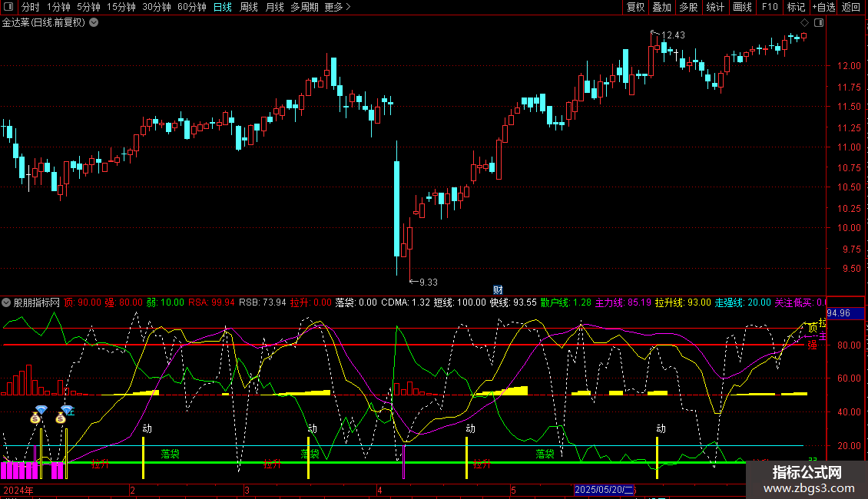Screen dimensions: 868x499
Task: Open indicator menu beside 股朋指标网
Action: tap(6, 302)
